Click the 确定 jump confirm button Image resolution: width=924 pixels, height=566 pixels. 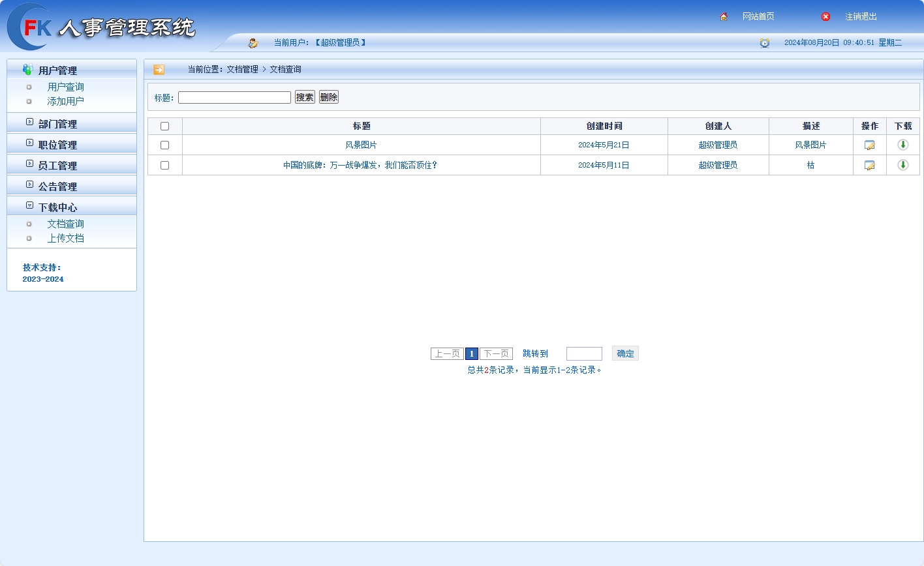(x=625, y=353)
